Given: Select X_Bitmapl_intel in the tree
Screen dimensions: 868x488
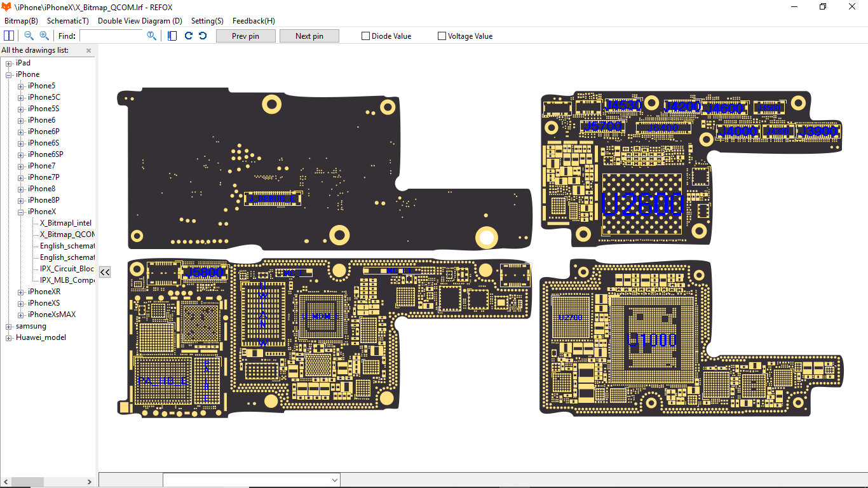Looking at the screenshot, I should click(x=65, y=223).
